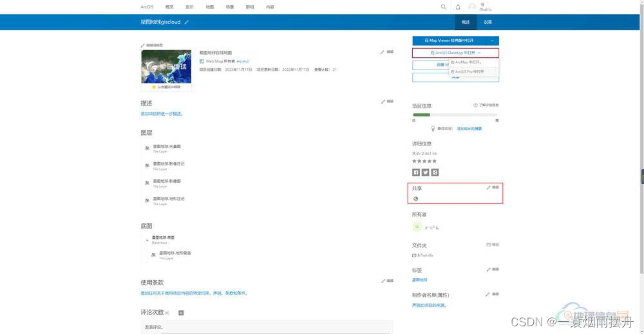Click the favorite star under thumbnail

[154, 87]
